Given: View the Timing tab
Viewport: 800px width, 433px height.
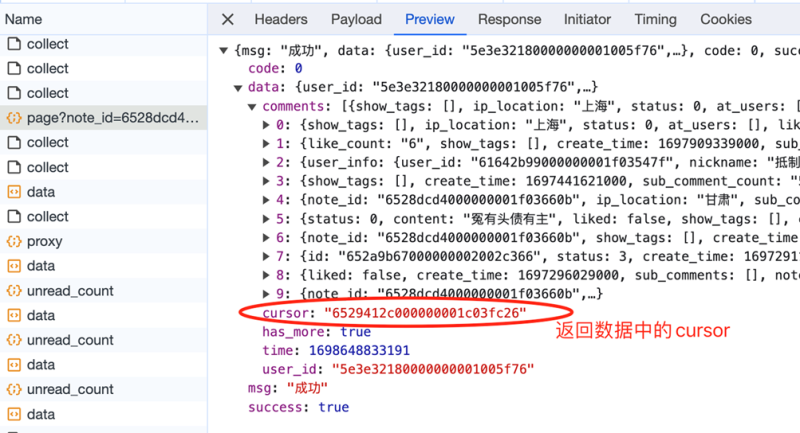Looking at the screenshot, I should (x=655, y=19).
